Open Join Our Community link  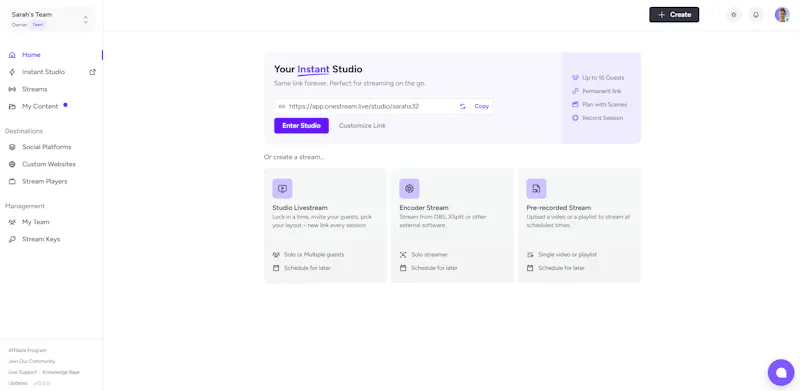[x=32, y=361]
